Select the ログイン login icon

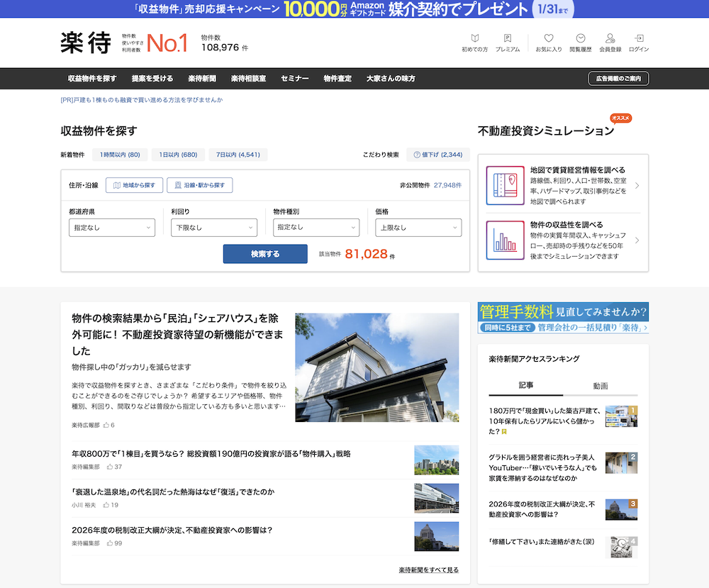[640, 41]
